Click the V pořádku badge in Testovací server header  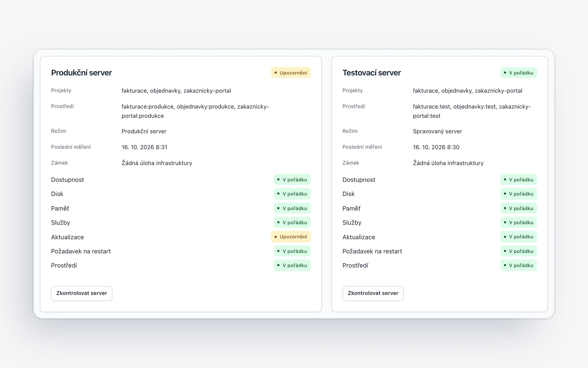coord(518,73)
